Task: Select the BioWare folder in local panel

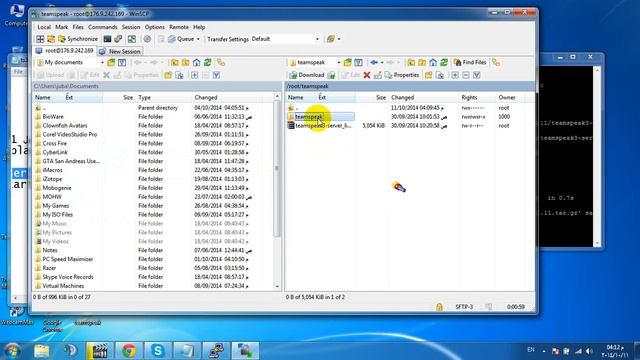Action: tap(53, 117)
